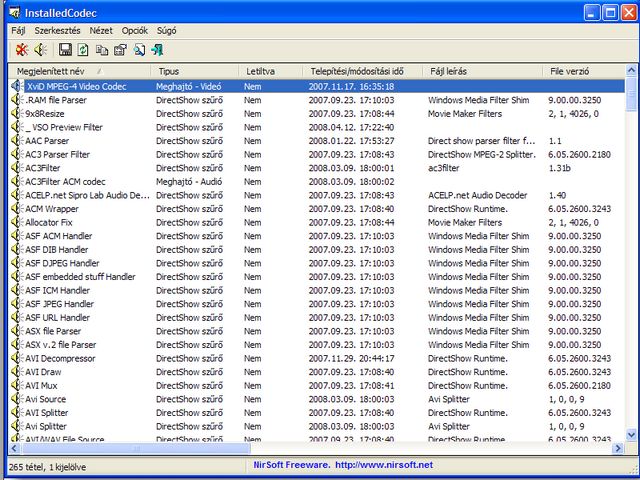Click the vertical scrollbar down arrow
Viewport: 640px width, 480px height.
point(631,435)
